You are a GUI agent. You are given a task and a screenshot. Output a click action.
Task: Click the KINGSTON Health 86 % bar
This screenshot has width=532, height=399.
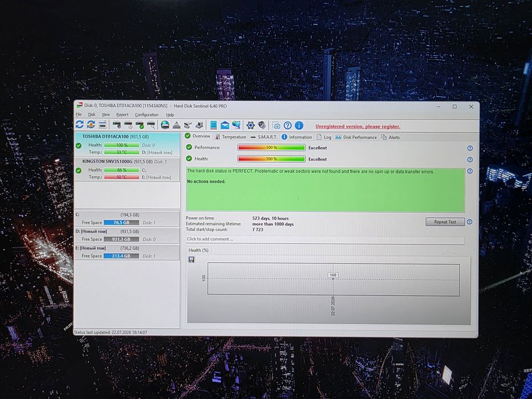[121, 170]
